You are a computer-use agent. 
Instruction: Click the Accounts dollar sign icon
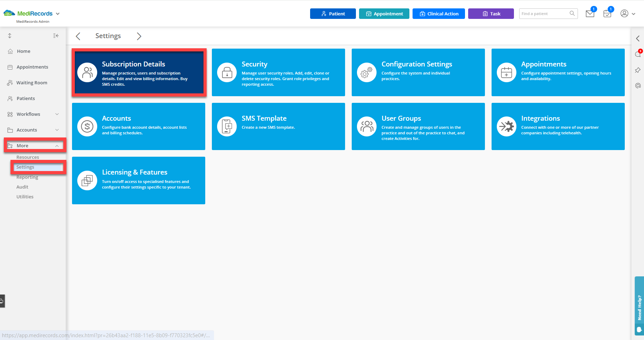point(87,126)
